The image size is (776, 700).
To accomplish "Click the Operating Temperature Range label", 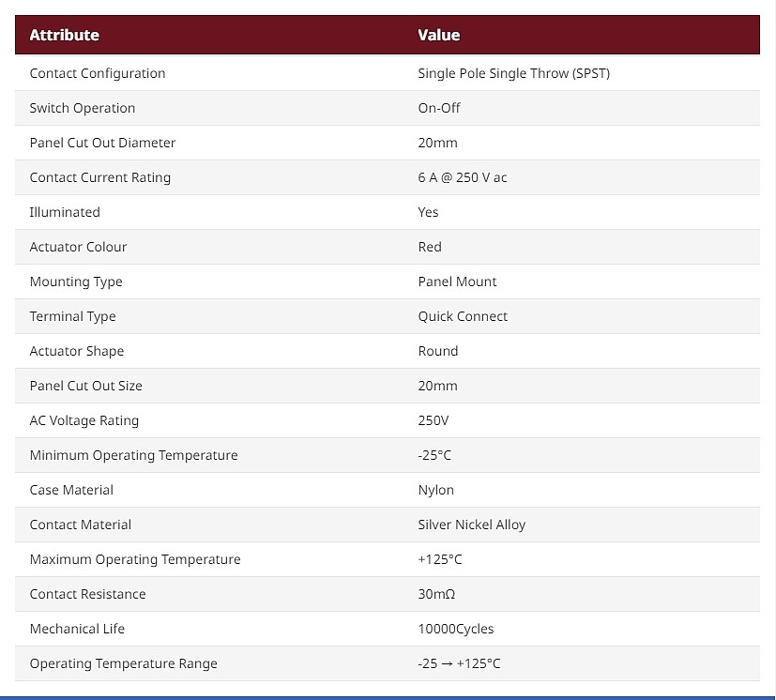I will tap(123, 663).
